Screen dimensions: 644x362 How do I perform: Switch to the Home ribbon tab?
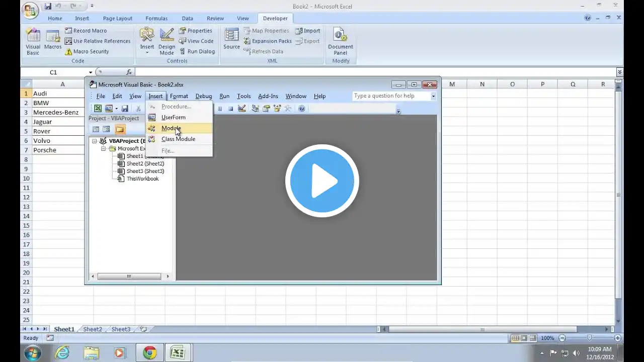tap(55, 19)
